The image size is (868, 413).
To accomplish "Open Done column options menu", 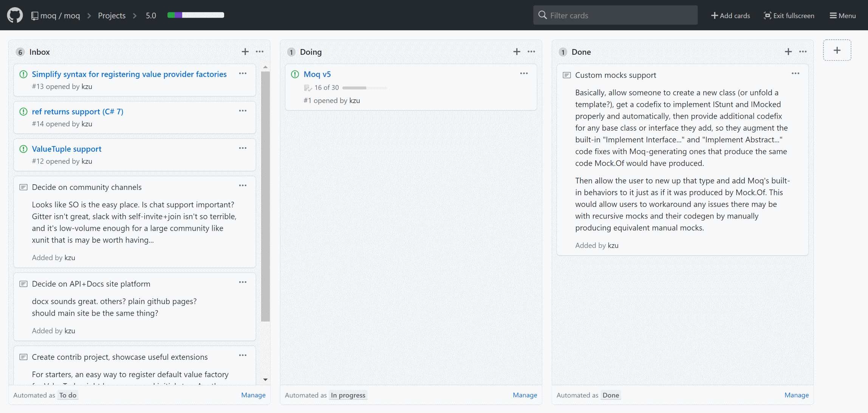I will click(803, 52).
